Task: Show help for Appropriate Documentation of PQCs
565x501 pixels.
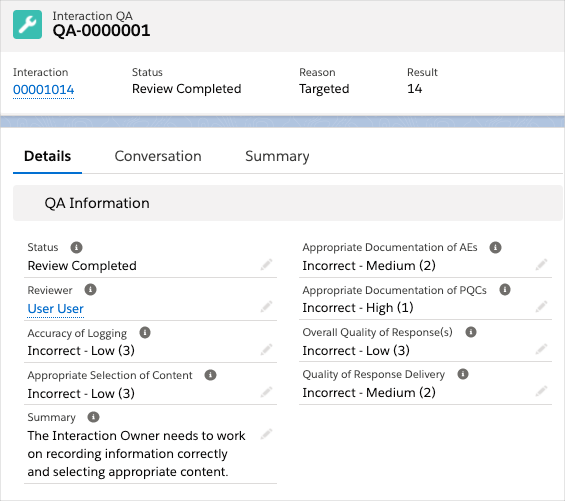Action: coord(505,290)
